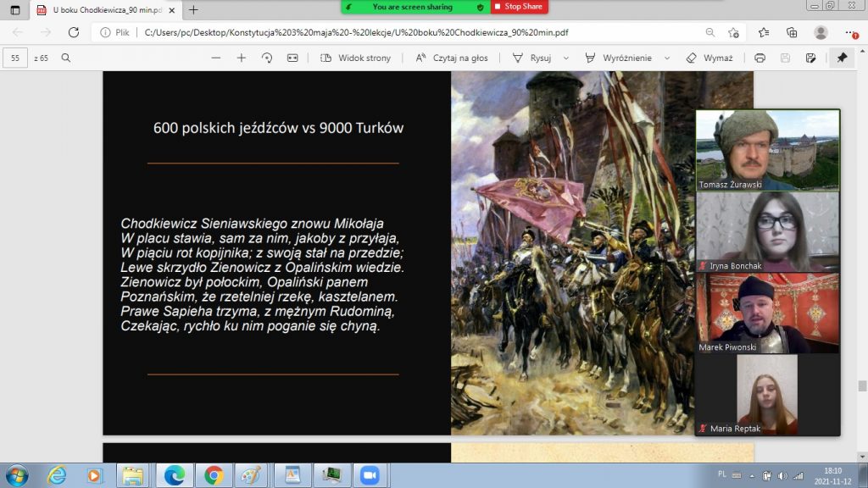The width and height of the screenshot is (868, 488).
Task: Open Zoom from the Windows taskbar
Action: (369, 474)
